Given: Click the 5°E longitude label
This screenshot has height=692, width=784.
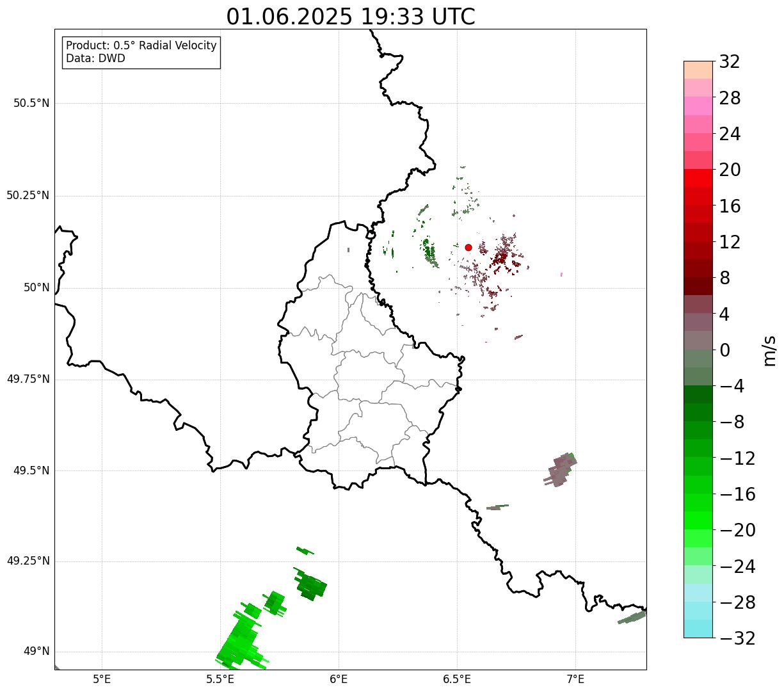Looking at the screenshot, I should (102, 679).
